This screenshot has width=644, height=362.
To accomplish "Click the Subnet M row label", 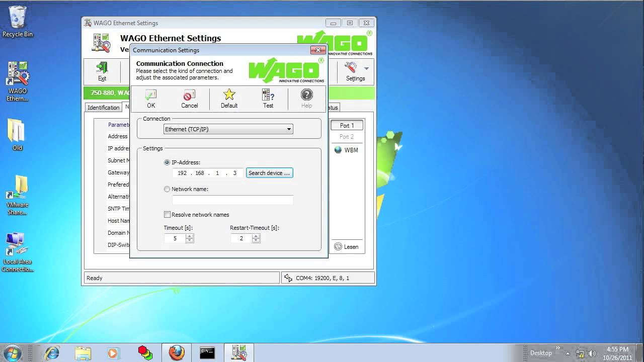I will pos(118,160).
